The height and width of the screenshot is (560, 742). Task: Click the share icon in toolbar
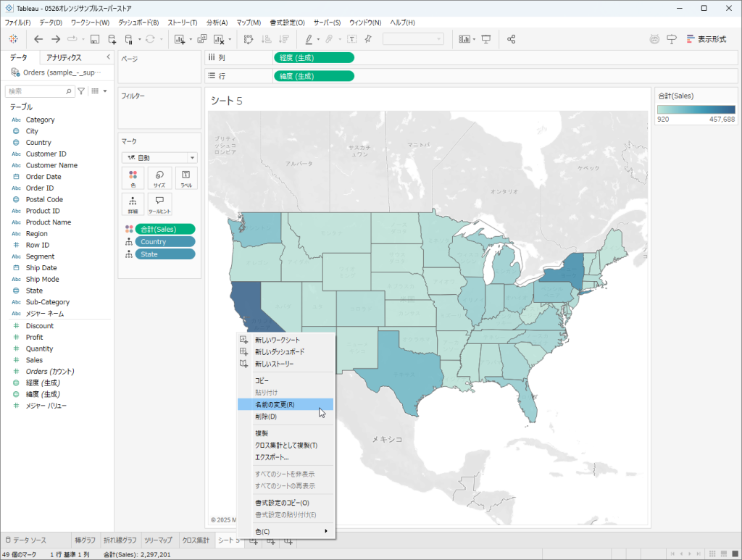tap(512, 39)
